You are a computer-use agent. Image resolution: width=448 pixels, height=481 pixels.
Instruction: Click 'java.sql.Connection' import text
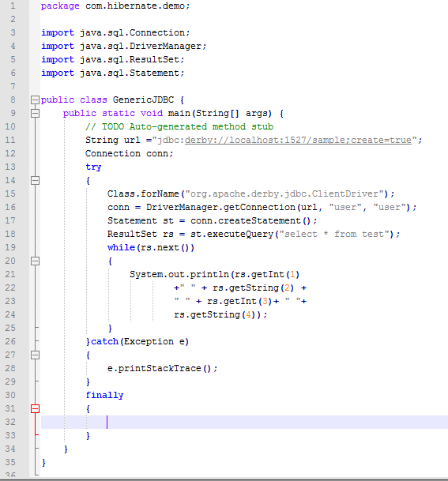(x=132, y=32)
